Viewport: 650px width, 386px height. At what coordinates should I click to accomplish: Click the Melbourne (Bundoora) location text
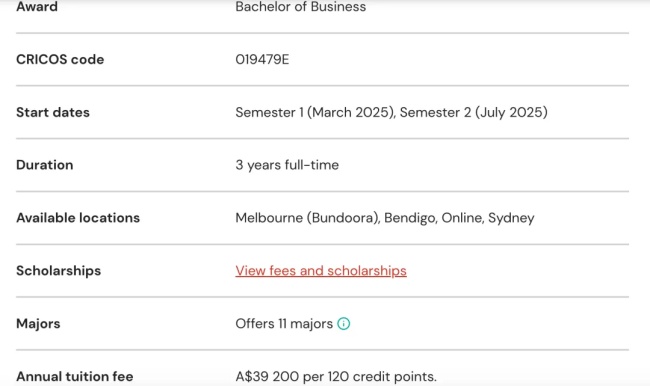(x=307, y=218)
